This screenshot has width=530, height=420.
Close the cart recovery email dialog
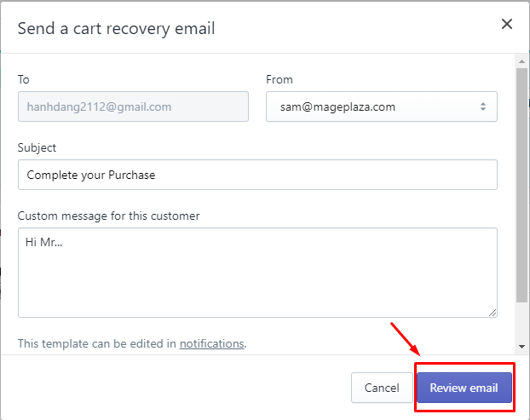point(507,24)
